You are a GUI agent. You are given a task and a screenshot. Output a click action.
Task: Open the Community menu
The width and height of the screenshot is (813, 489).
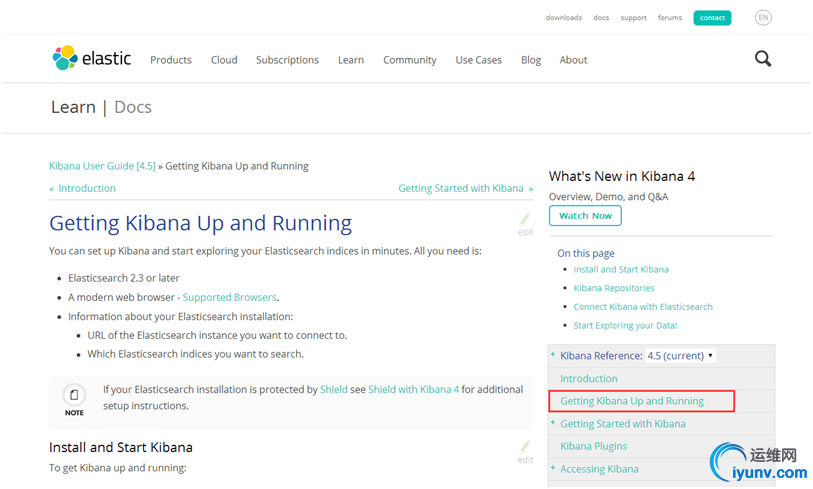(x=410, y=60)
